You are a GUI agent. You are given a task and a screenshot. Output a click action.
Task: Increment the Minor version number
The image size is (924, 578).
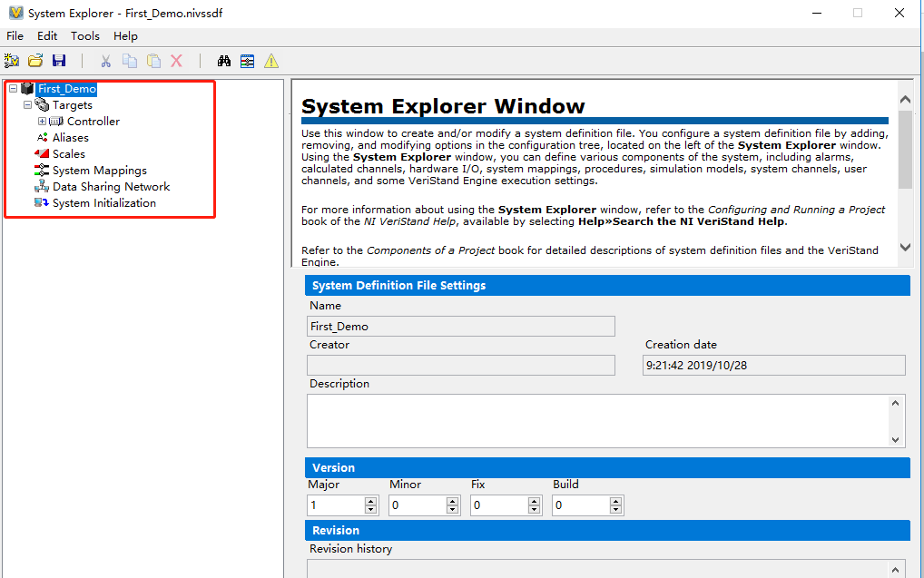(453, 501)
